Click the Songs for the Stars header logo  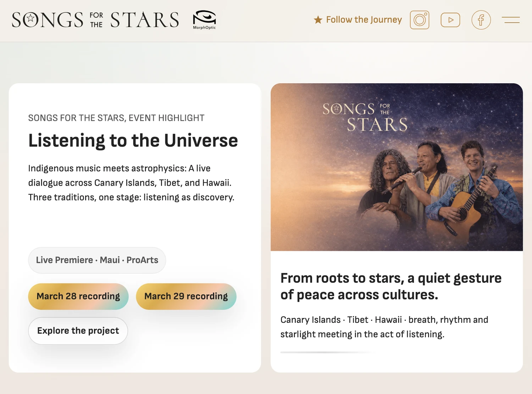click(95, 20)
